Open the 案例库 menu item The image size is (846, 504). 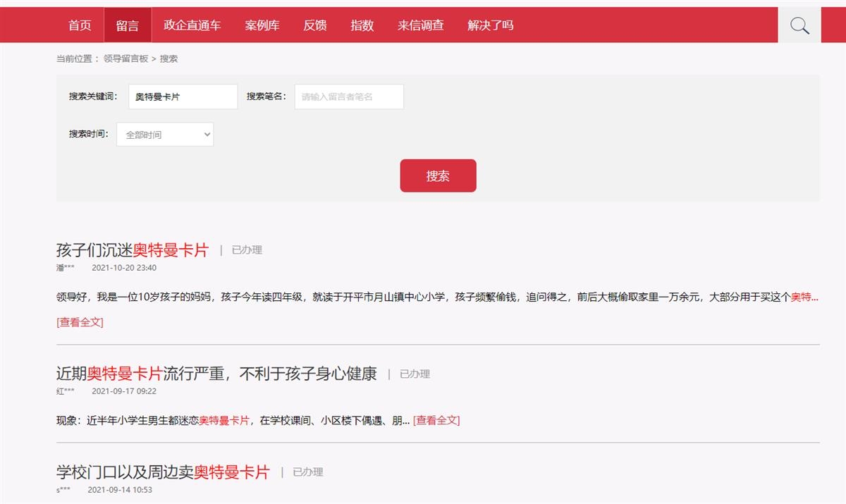(x=262, y=25)
